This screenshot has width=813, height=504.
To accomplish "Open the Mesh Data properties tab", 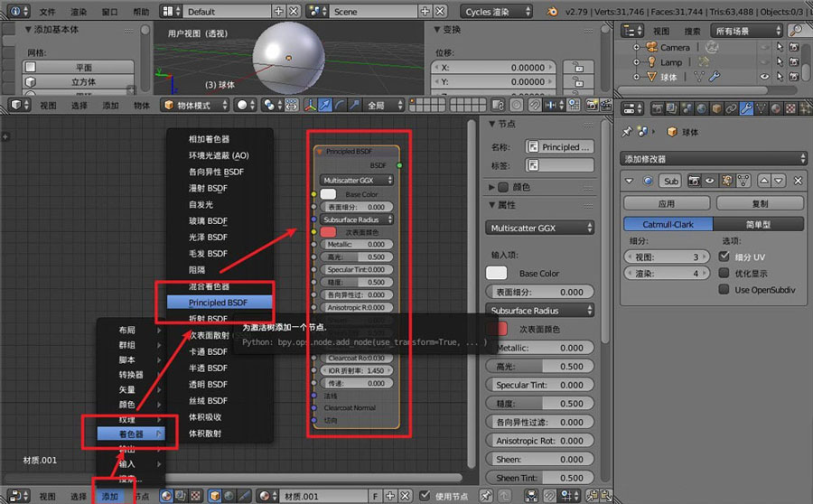I will (762, 108).
